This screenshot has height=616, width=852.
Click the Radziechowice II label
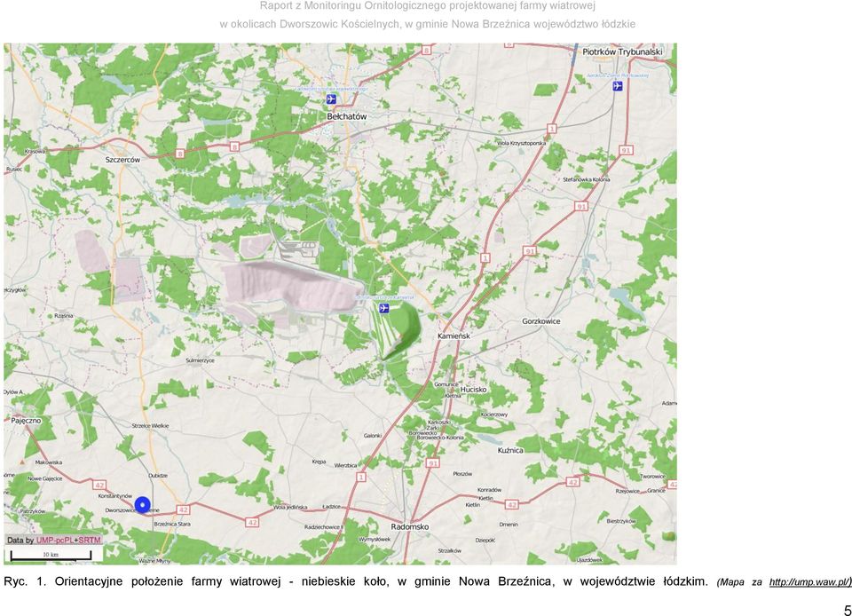tap(323, 527)
